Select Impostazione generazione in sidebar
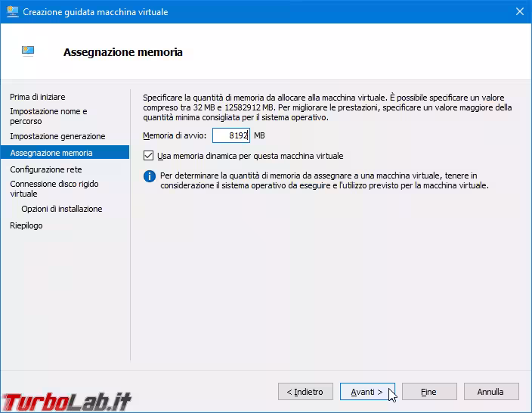This screenshot has height=413, width=532. tap(57, 136)
